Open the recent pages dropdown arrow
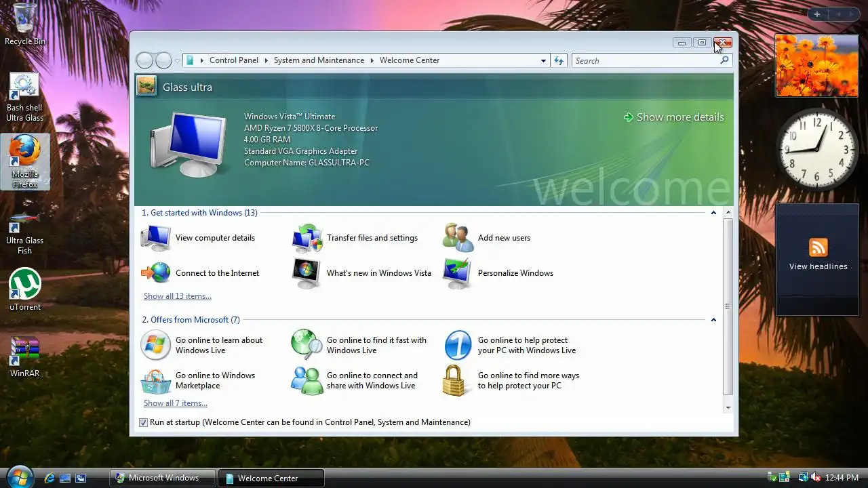The width and height of the screenshot is (868, 488). point(177,60)
